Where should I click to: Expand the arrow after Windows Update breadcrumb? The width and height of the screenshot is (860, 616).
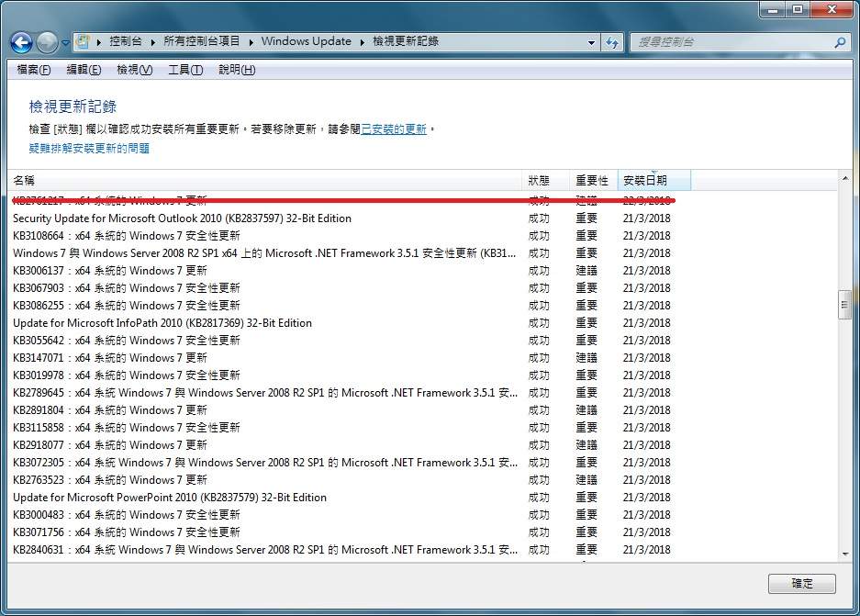362,41
